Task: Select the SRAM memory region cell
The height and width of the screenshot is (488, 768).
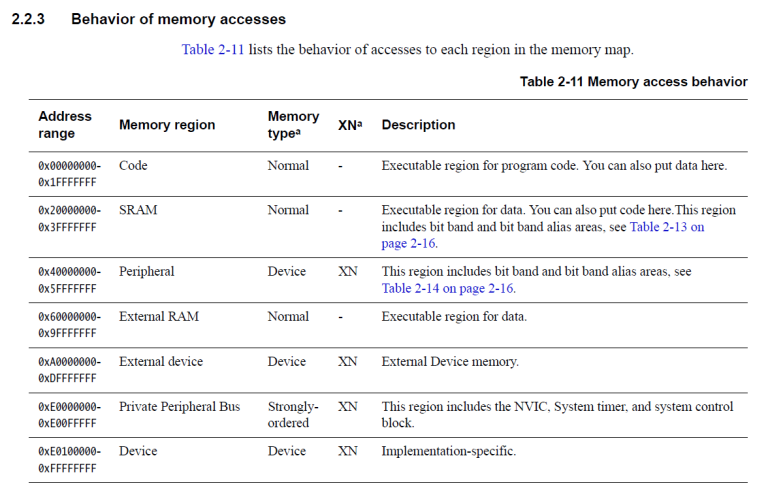Action: [138, 211]
